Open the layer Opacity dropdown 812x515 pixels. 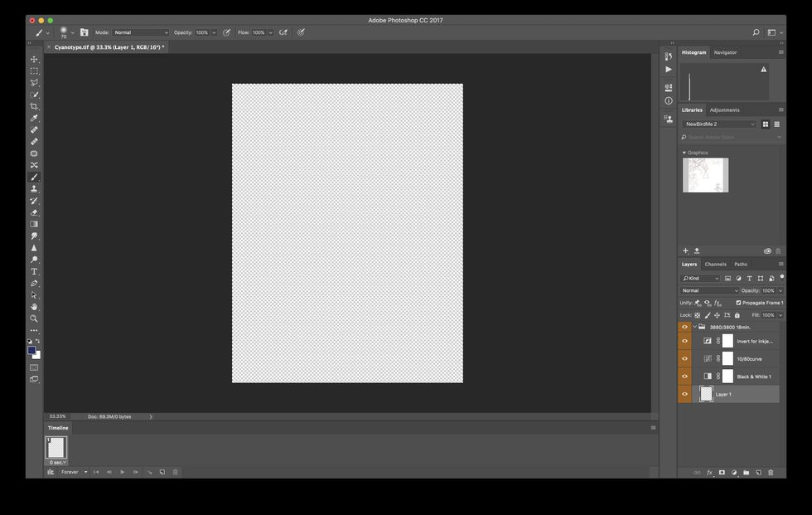coord(780,290)
